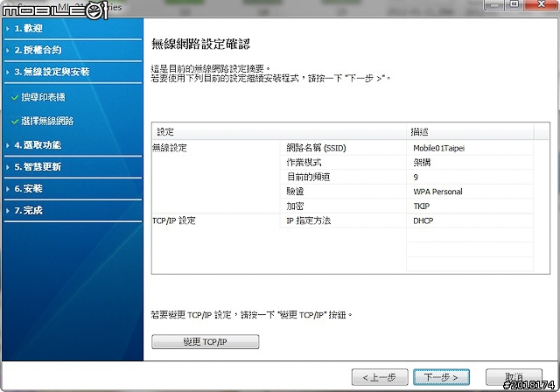Click checkmark icon beside 搜尋印表機
Image resolution: width=560 pixels, height=392 pixels.
coord(15,97)
